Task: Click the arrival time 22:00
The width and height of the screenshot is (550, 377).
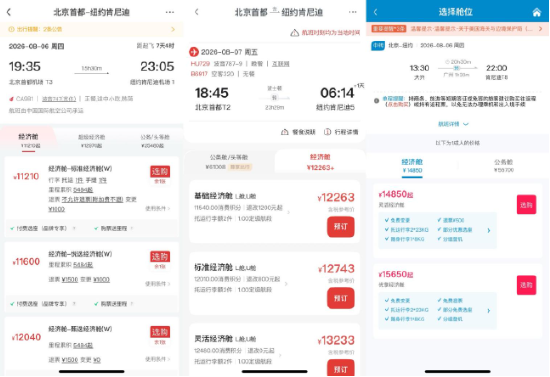Action: 496,68
